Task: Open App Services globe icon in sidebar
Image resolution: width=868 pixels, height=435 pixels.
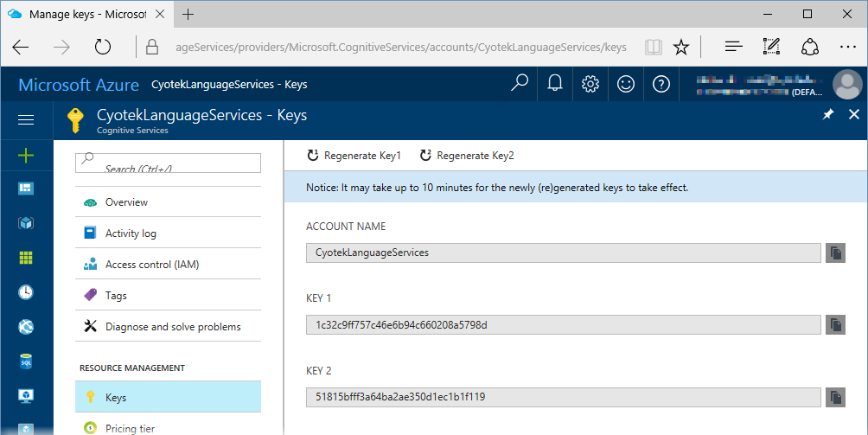Action: coord(26,327)
